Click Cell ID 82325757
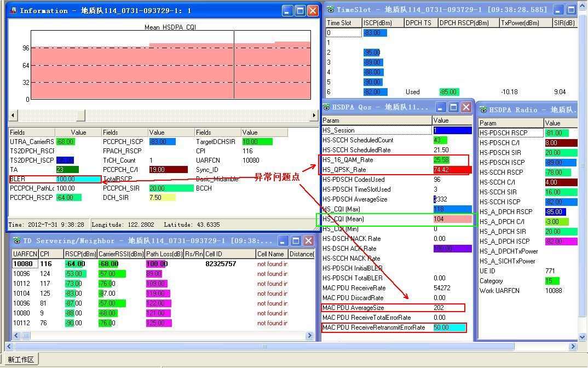Screen dimensions: 588x368 click(221, 264)
